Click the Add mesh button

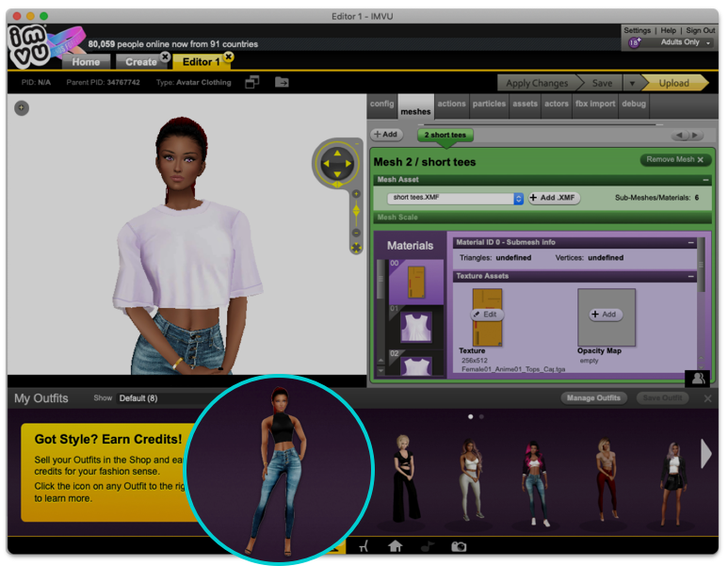pyautogui.click(x=386, y=135)
